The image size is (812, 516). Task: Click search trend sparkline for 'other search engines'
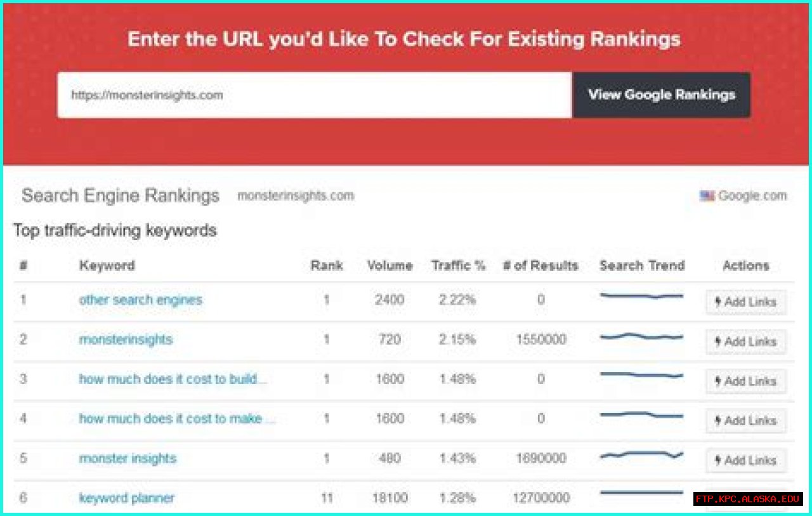641,296
